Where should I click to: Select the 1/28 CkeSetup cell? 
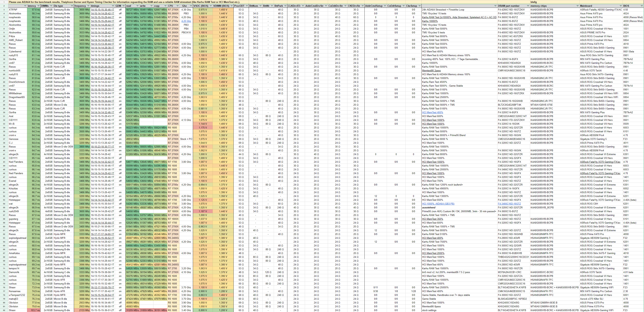(x=413, y=291)
